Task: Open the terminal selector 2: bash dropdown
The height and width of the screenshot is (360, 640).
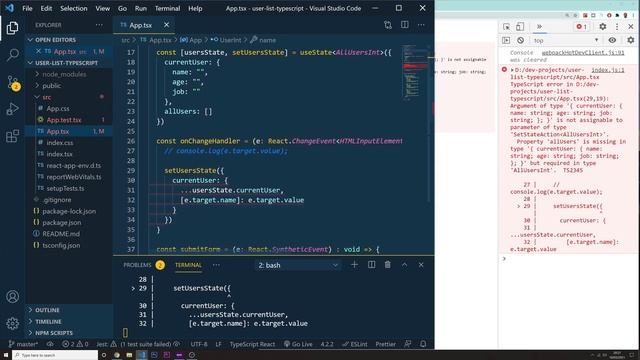Action: pos(298,265)
